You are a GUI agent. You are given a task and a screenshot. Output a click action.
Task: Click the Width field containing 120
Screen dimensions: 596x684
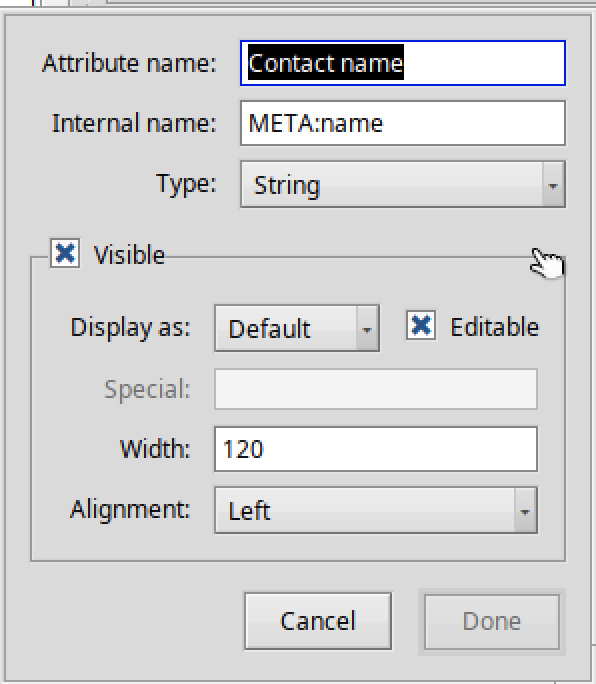(376, 449)
